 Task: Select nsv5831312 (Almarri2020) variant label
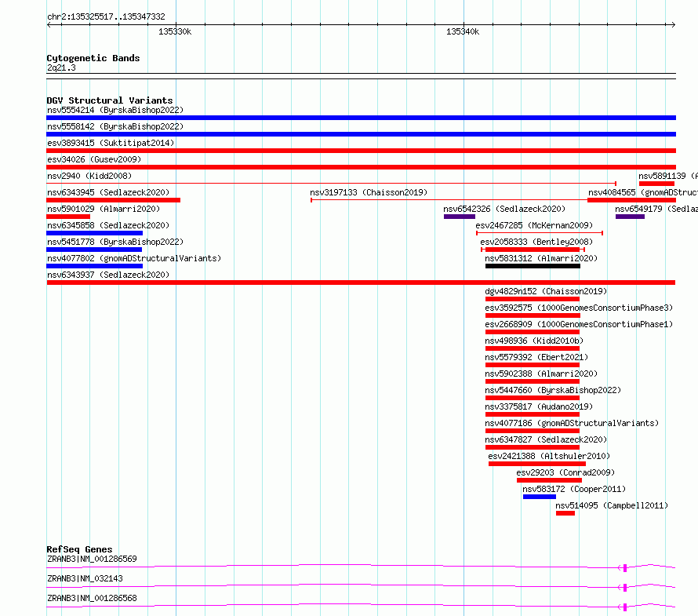pyautogui.click(x=541, y=258)
